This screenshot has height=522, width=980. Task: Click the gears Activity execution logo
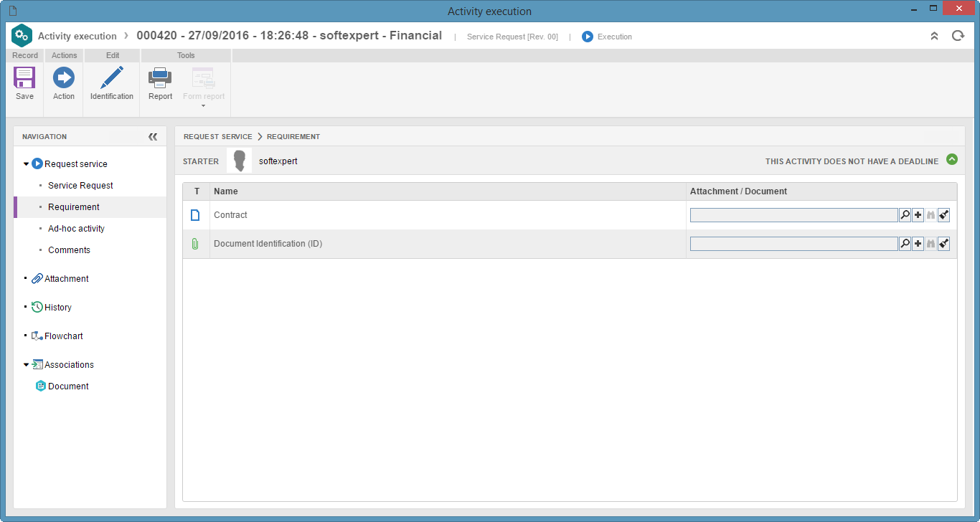[22, 36]
